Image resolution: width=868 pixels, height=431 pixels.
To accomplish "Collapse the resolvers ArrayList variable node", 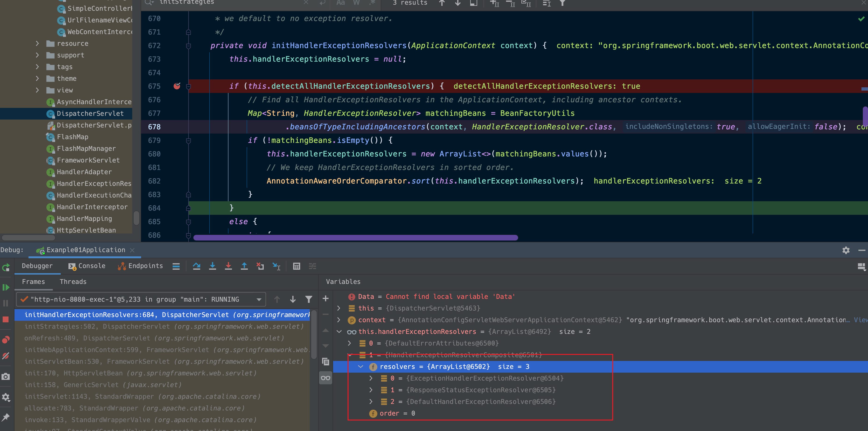I will [361, 367].
